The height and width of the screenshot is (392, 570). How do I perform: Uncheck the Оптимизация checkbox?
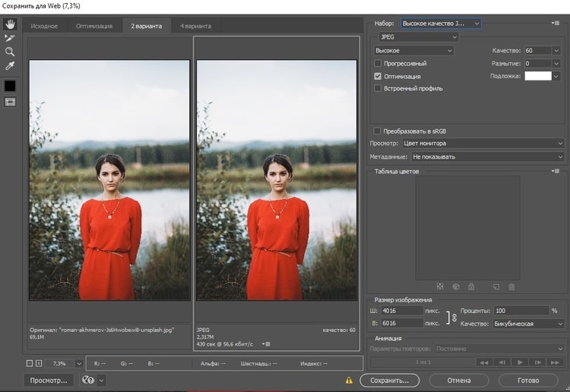click(378, 76)
